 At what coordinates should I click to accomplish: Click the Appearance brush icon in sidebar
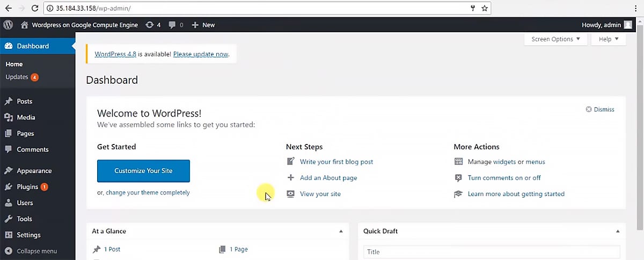(9, 171)
